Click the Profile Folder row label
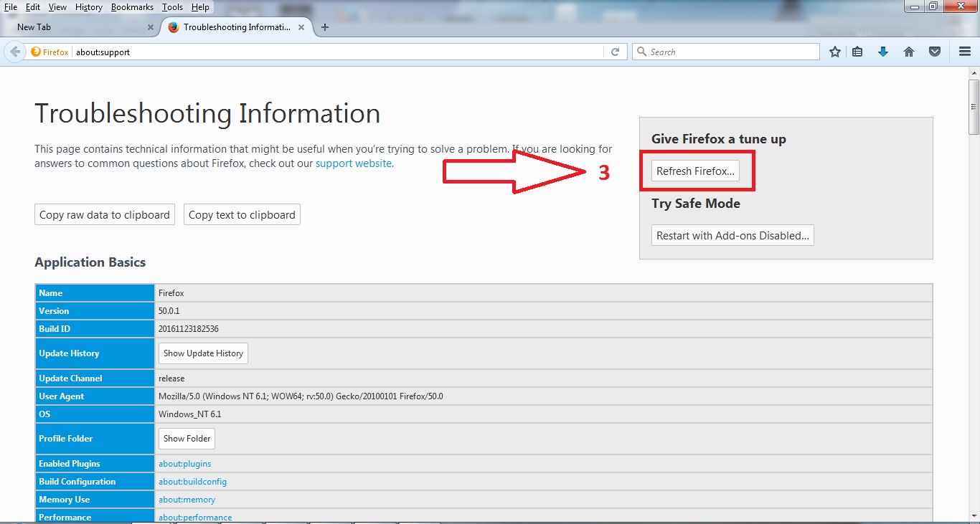Image resolution: width=980 pixels, height=524 pixels. 95,438
